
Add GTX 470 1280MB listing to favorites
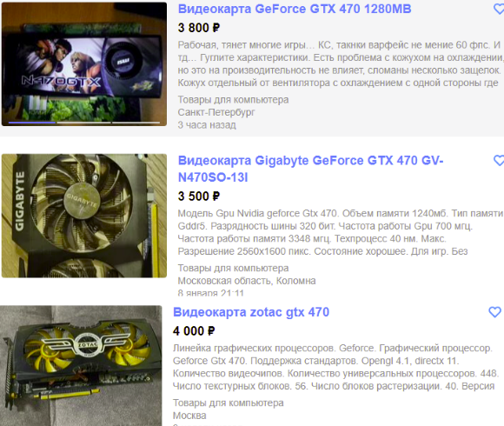(499, 9)
